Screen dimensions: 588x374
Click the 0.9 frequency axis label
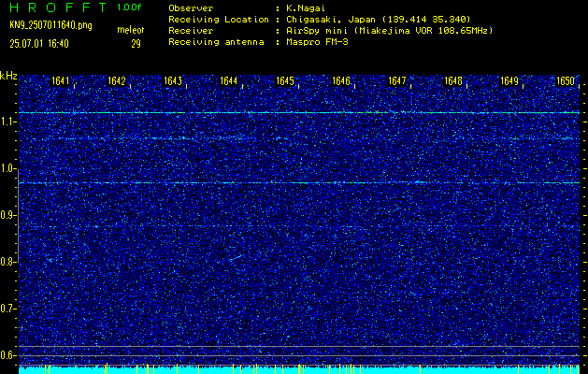[x=7, y=215]
